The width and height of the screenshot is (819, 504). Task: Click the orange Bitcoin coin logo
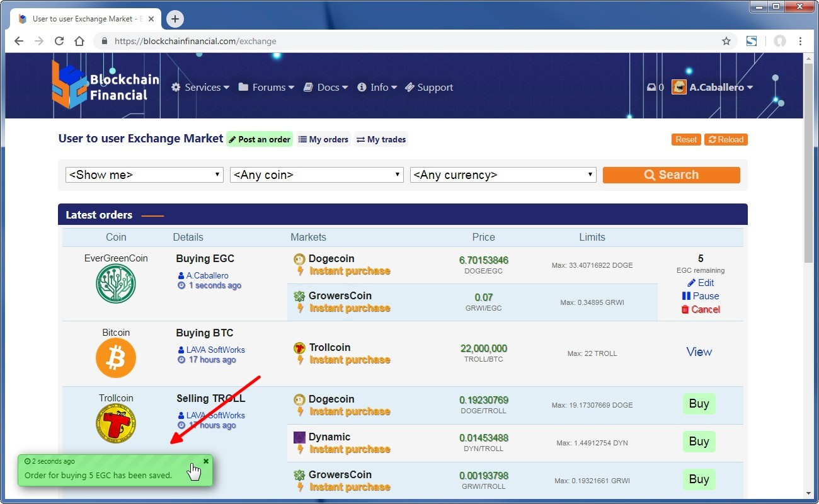point(116,358)
